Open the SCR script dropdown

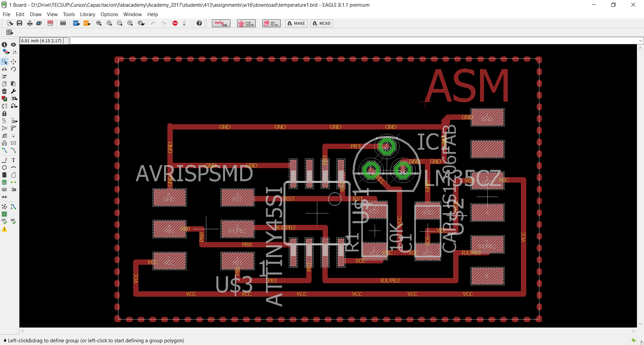[x=76, y=23]
